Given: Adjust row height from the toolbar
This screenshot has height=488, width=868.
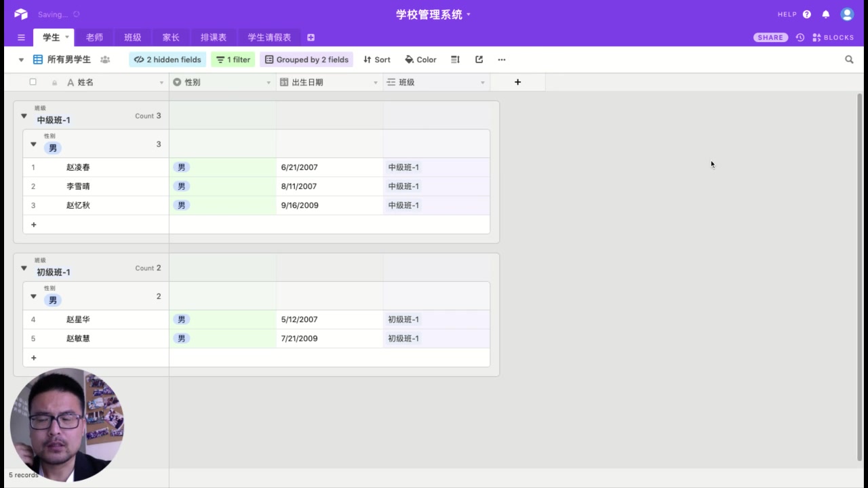Looking at the screenshot, I should click(455, 60).
